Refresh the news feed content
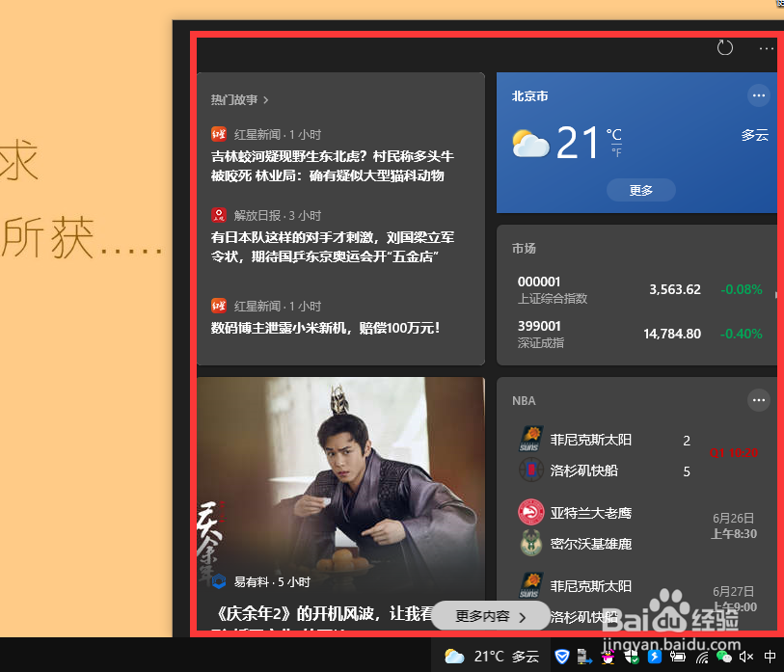784x672 pixels. coord(725,47)
